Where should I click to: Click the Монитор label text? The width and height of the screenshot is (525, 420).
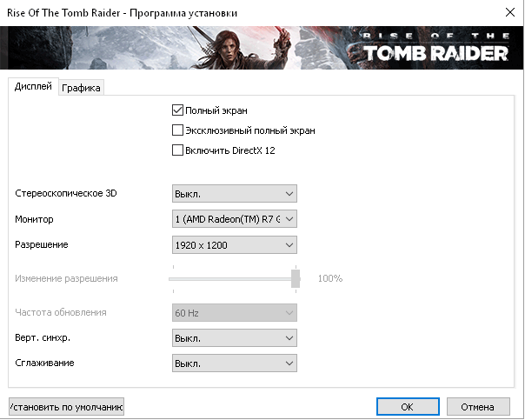click(x=34, y=219)
